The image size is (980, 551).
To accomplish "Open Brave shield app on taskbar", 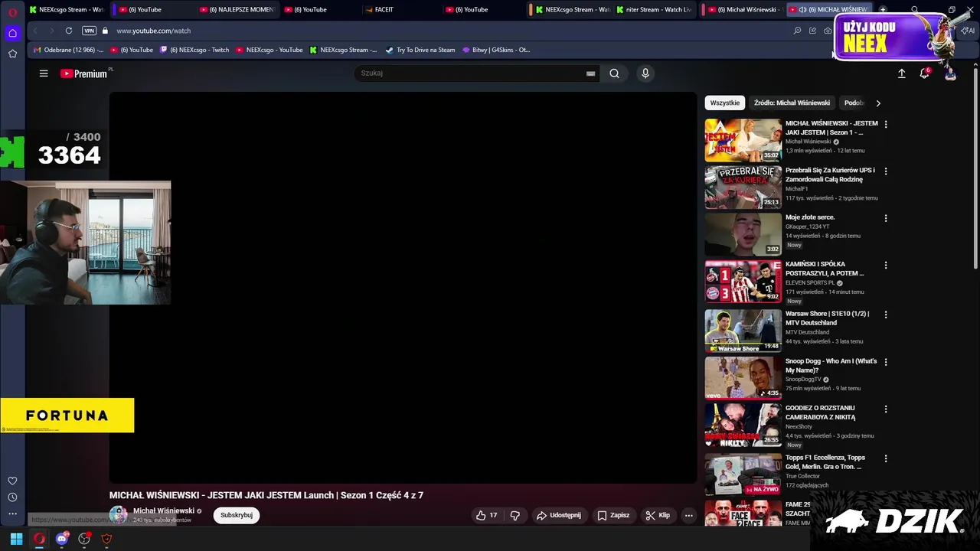I will point(106,539).
